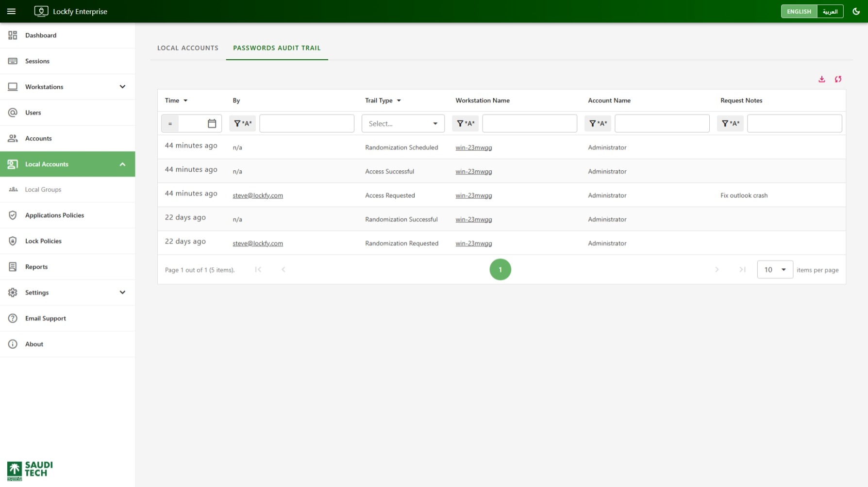Open Email Support from the sidebar
Screen dimensions: 868x487
click(67, 318)
